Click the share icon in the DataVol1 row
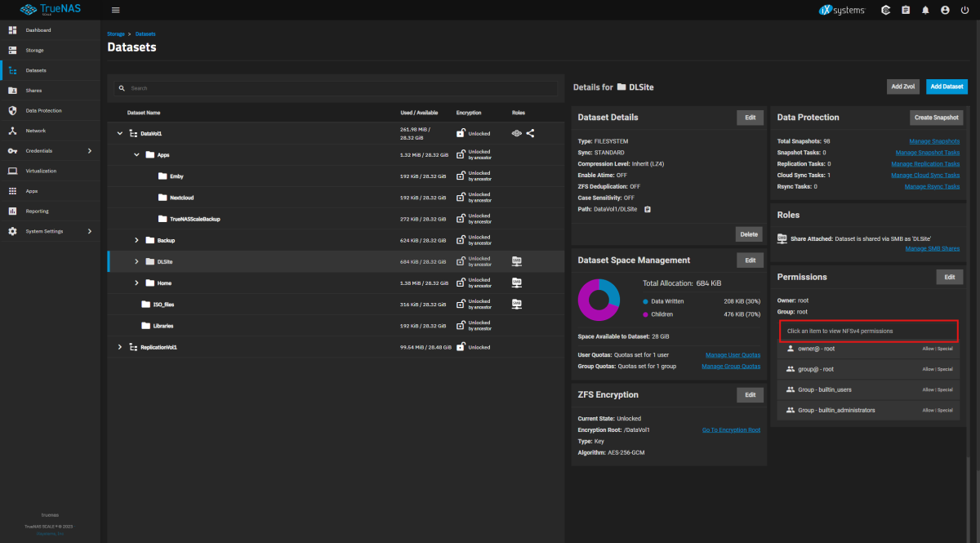Image resolution: width=980 pixels, height=543 pixels. (x=530, y=133)
